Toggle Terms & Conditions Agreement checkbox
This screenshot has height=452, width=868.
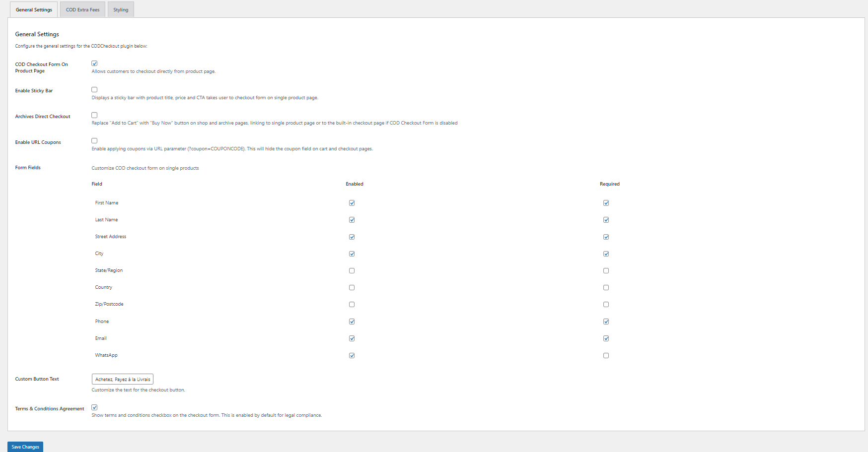94,407
